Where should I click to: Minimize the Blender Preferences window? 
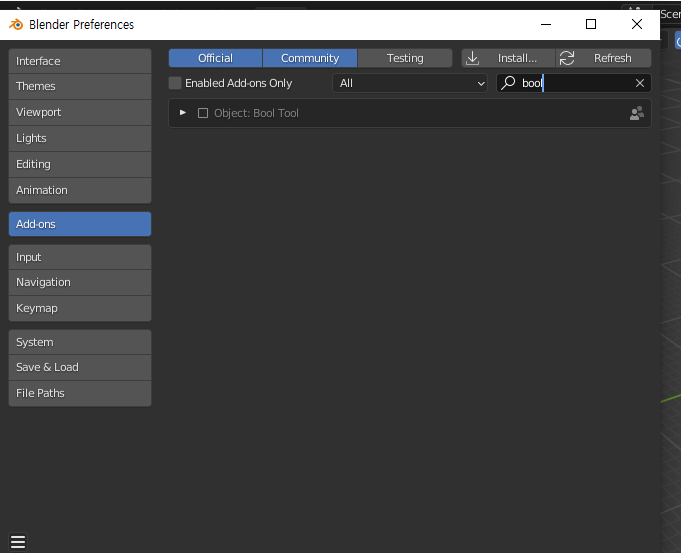pos(546,24)
